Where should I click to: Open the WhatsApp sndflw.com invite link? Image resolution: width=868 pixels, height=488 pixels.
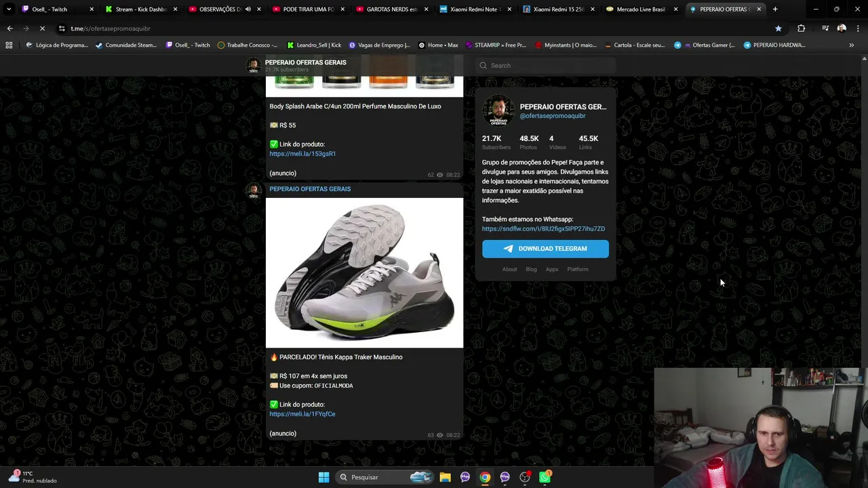click(543, 229)
